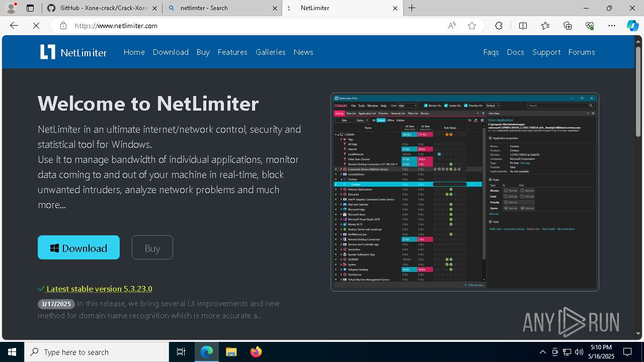Open the News nav link
Screen dimensions: 644x362
point(303,52)
